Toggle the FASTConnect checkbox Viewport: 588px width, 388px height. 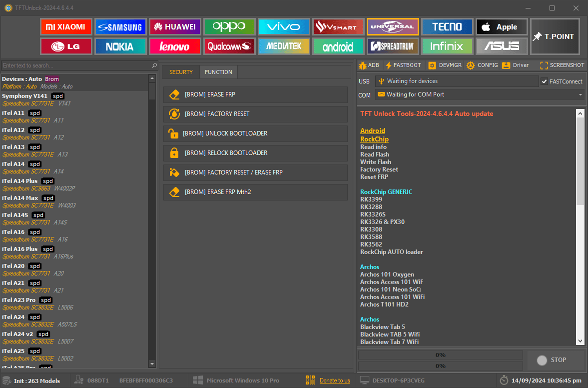[x=545, y=81]
